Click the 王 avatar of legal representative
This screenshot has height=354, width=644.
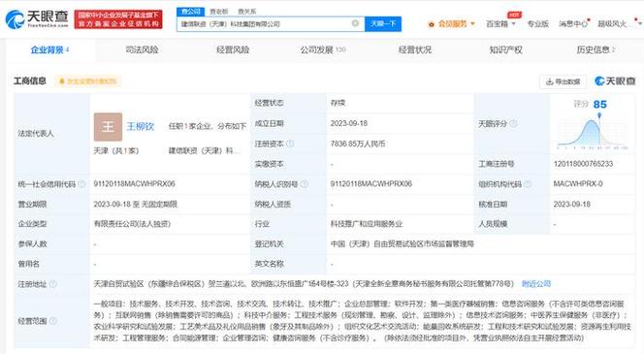[x=108, y=127]
